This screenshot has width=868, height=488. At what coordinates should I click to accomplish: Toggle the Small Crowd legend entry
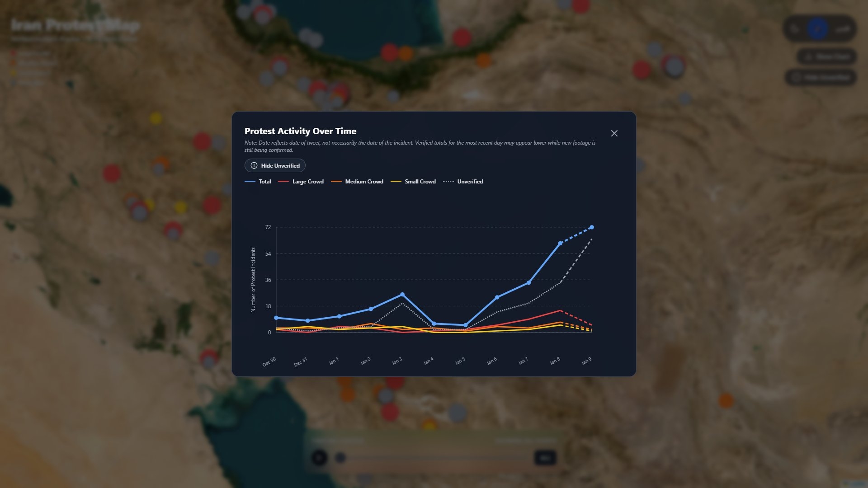(x=414, y=182)
